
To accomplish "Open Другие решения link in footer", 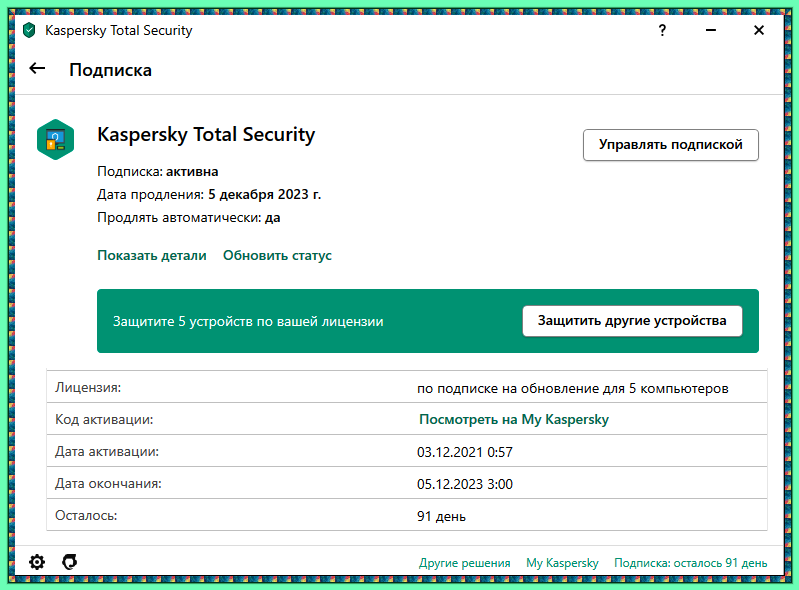I will (x=464, y=563).
